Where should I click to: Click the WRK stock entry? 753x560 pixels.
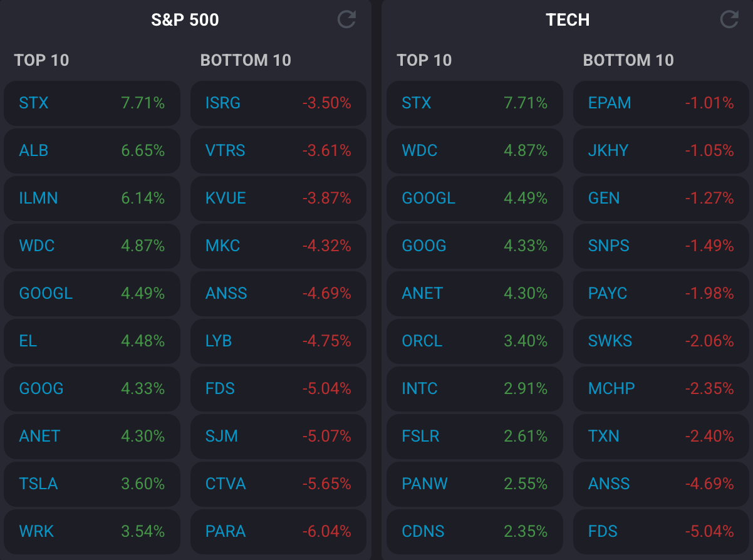(36, 531)
